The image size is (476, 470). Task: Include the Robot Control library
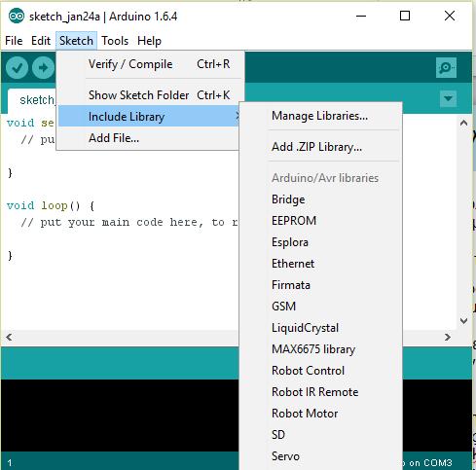click(319, 371)
